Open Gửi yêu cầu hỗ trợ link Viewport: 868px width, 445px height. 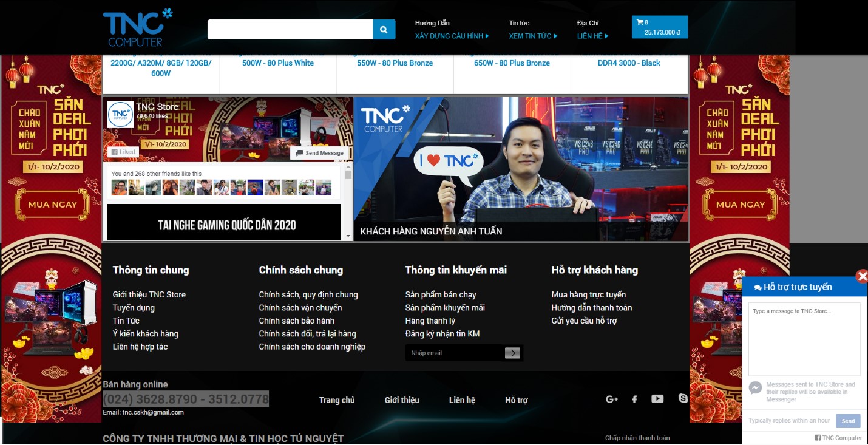585,321
